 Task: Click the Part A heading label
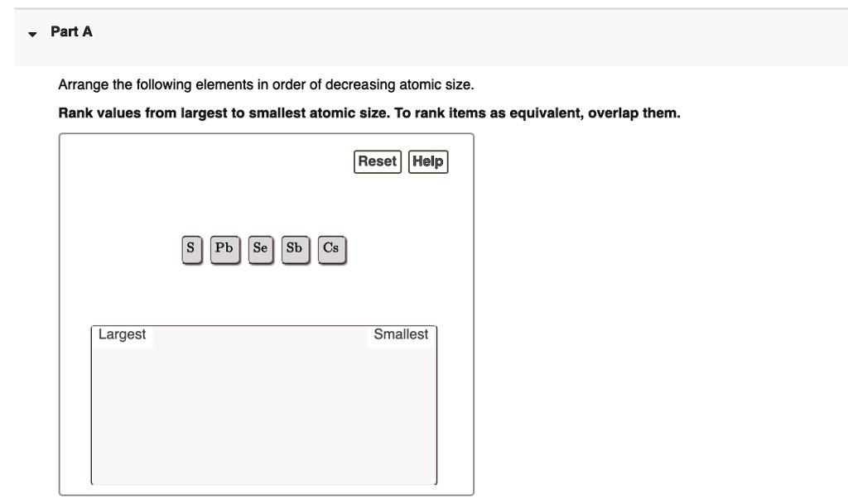pos(71,32)
